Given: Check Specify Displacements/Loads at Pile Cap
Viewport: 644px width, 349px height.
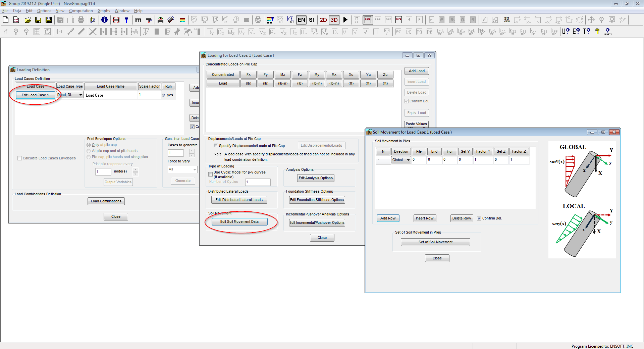Looking at the screenshot, I should click(x=216, y=146).
